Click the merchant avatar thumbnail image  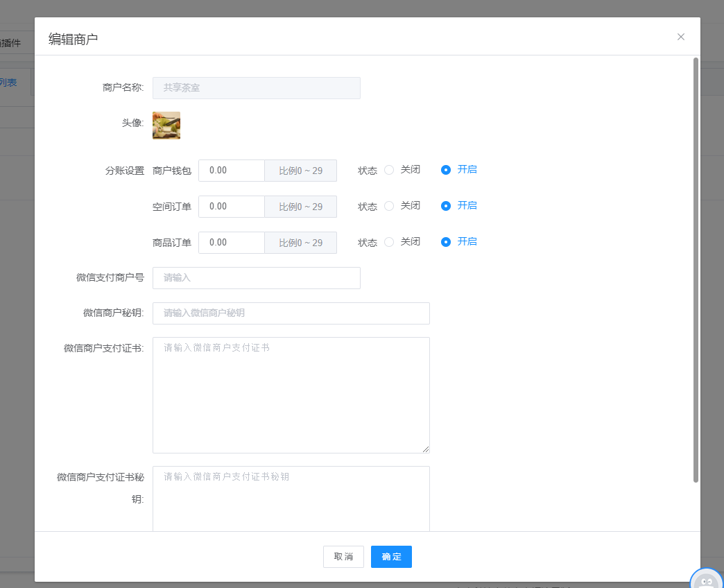coord(166,126)
